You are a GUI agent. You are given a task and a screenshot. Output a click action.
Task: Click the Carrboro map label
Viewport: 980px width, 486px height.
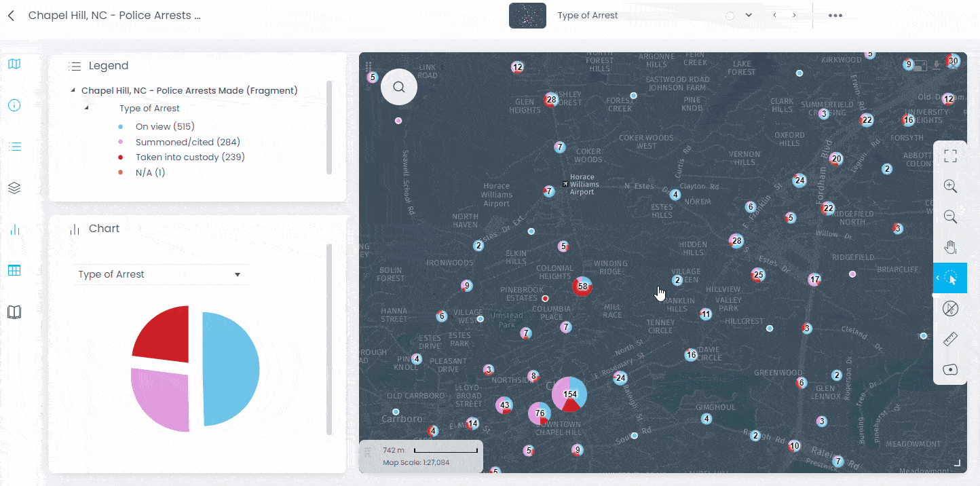click(x=403, y=419)
